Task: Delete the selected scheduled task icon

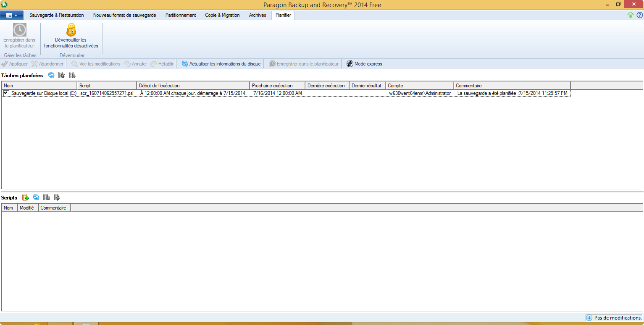Action: click(x=72, y=75)
